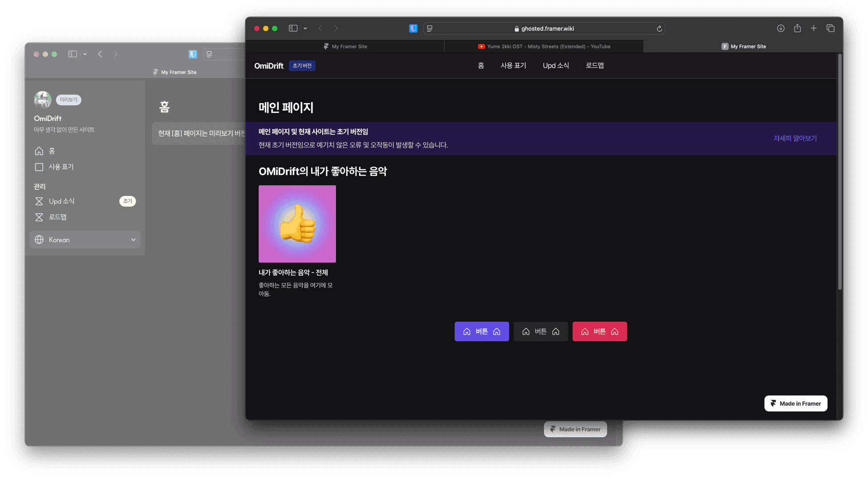Viewport: 868px width, 479px height.
Task: Click the dark gray 버튼 button
Action: [541, 331]
